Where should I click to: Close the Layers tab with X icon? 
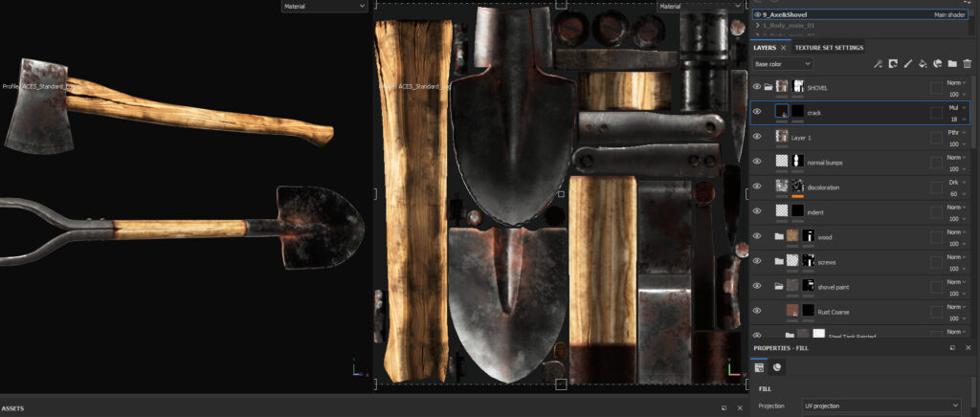point(783,48)
